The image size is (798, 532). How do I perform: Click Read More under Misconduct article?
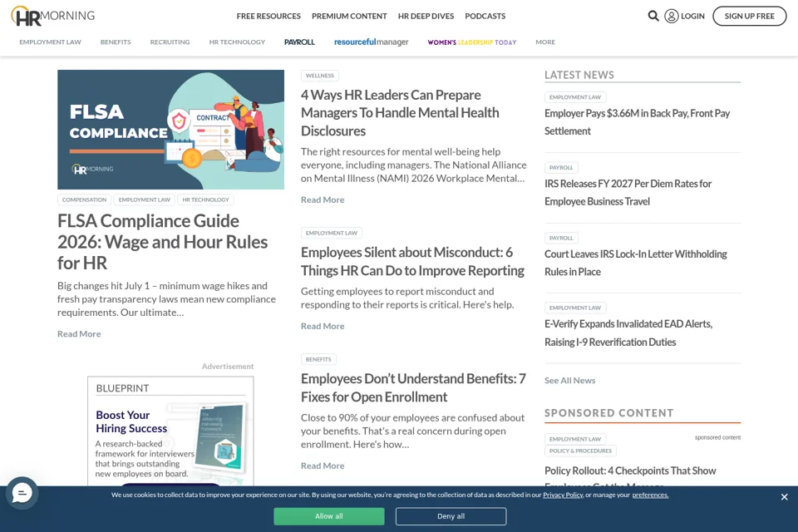pos(323,327)
